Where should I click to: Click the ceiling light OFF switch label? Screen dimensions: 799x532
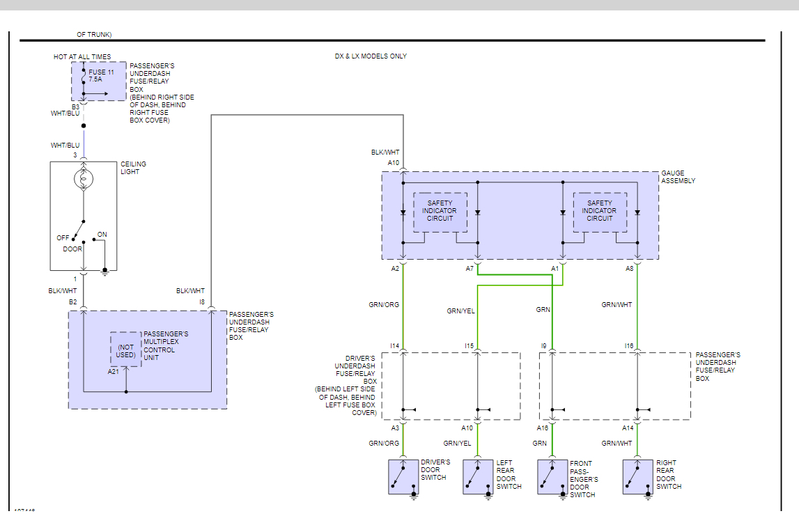click(63, 238)
